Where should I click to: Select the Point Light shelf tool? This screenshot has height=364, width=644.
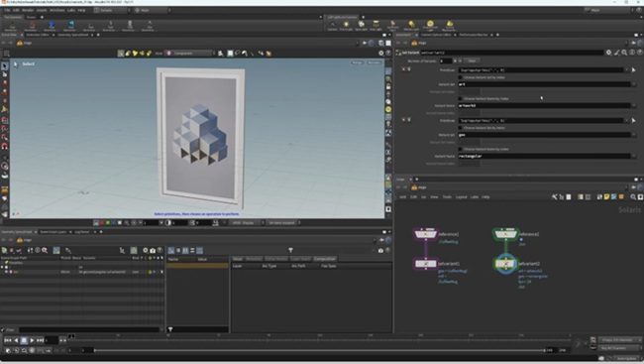[346, 26]
